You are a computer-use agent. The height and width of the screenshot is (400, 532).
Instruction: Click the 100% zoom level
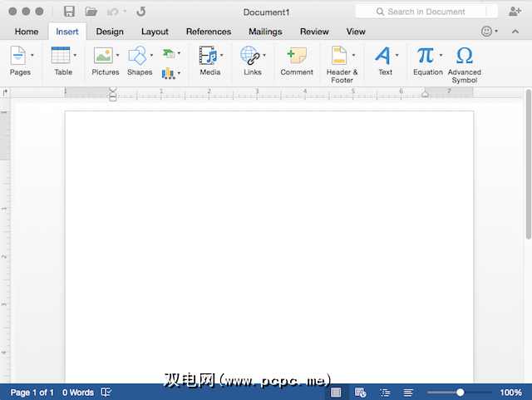510,393
